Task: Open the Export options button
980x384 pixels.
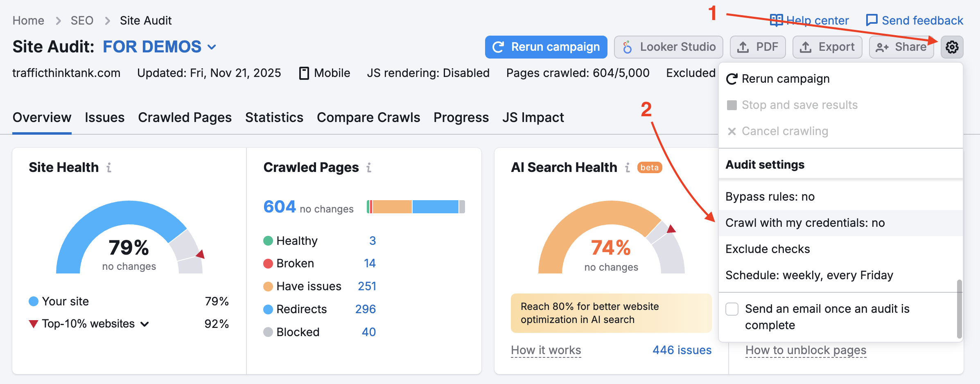Action: pos(827,47)
